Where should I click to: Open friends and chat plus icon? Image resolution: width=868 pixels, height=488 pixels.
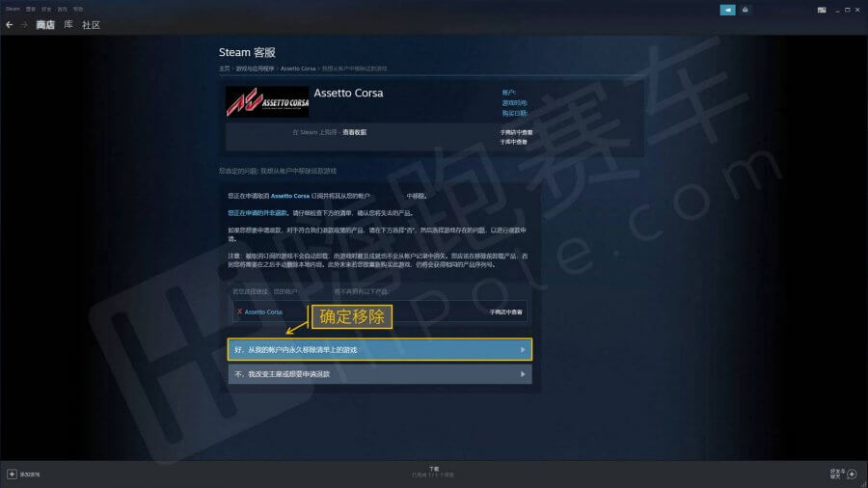pos(852,474)
